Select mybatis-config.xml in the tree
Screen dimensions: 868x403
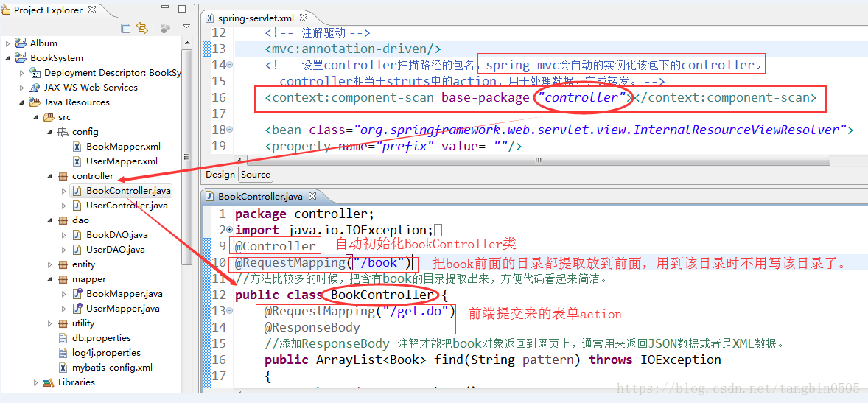tap(113, 368)
